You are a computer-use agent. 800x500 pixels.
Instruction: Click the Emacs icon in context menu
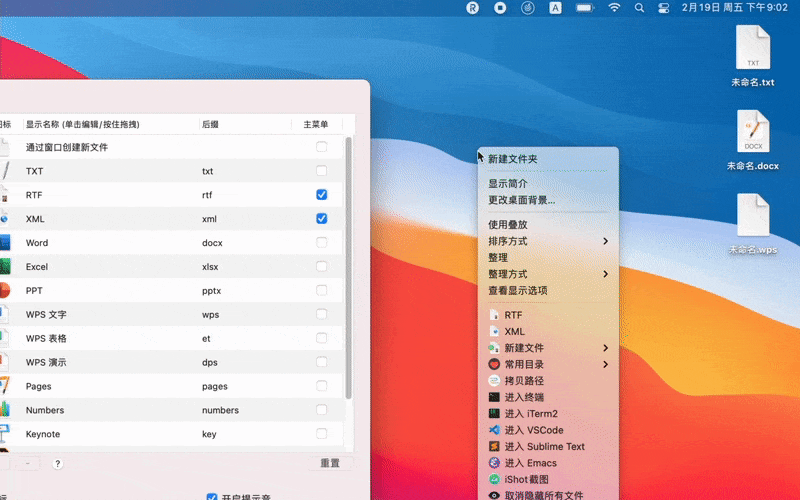click(x=494, y=463)
